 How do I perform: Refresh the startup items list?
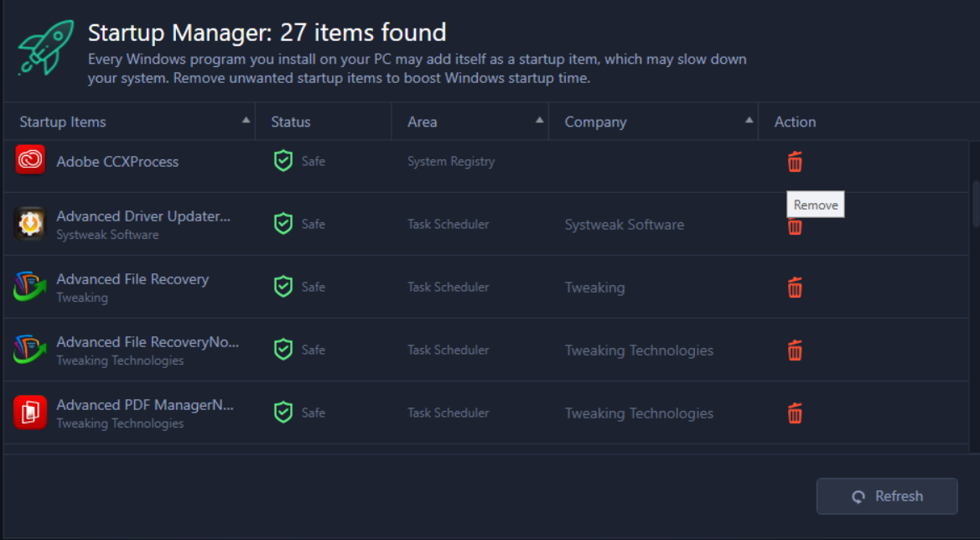[x=886, y=496]
